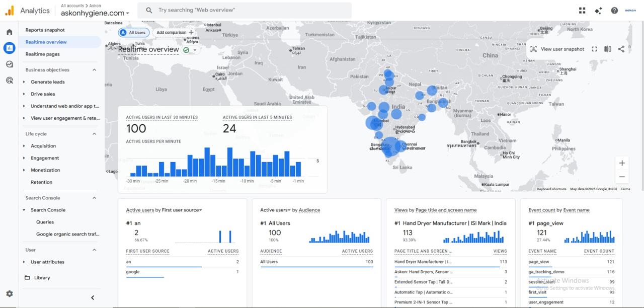Collapse the Search Console section chevron
This screenshot has height=308, width=644.
click(94, 198)
